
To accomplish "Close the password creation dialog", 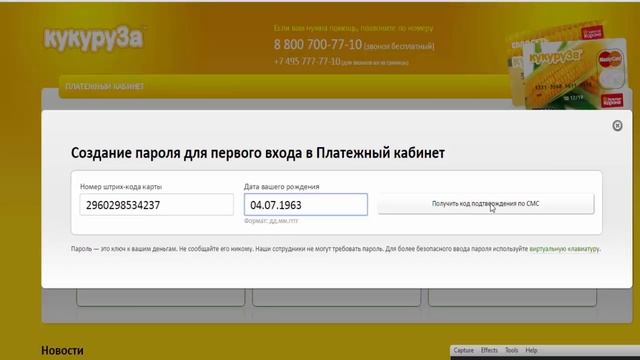I will click(x=617, y=126).
